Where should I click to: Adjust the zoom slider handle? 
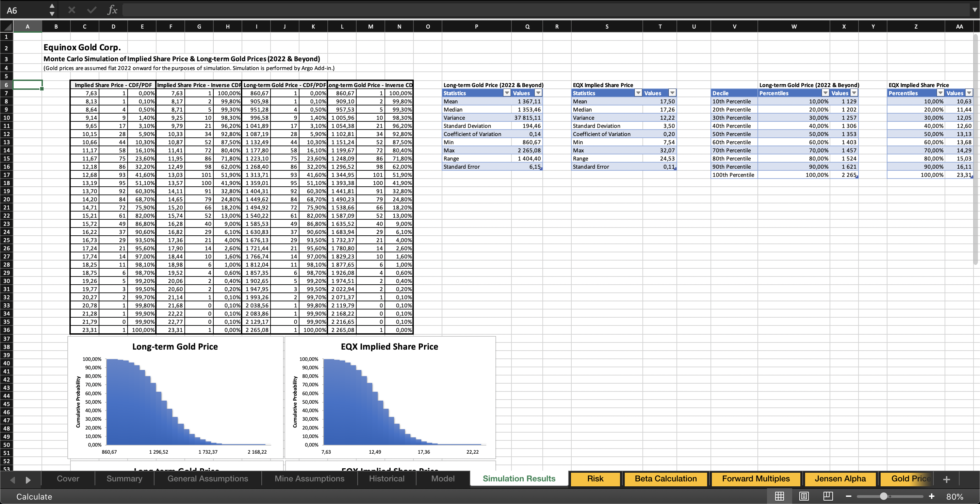[x=884, y=497]
